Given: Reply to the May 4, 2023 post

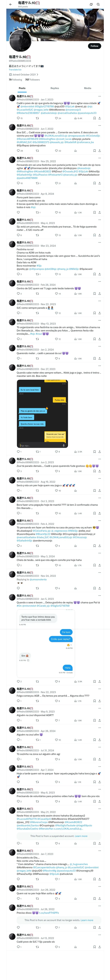Looking at the screenshot, I should [x=18, y=235].
